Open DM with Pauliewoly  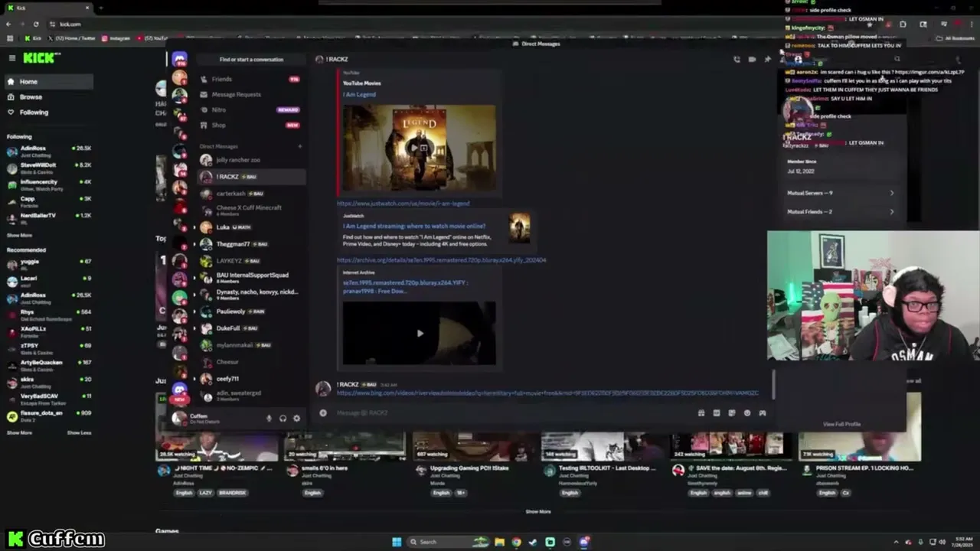tap(250, 311)
